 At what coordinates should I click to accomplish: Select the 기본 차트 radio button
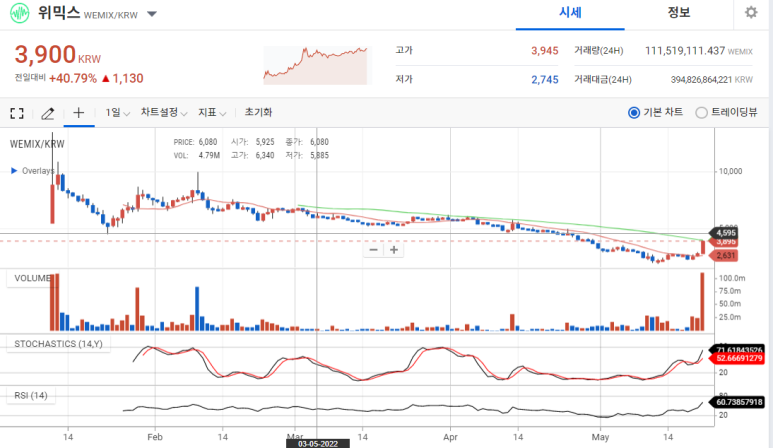(634, 113)
